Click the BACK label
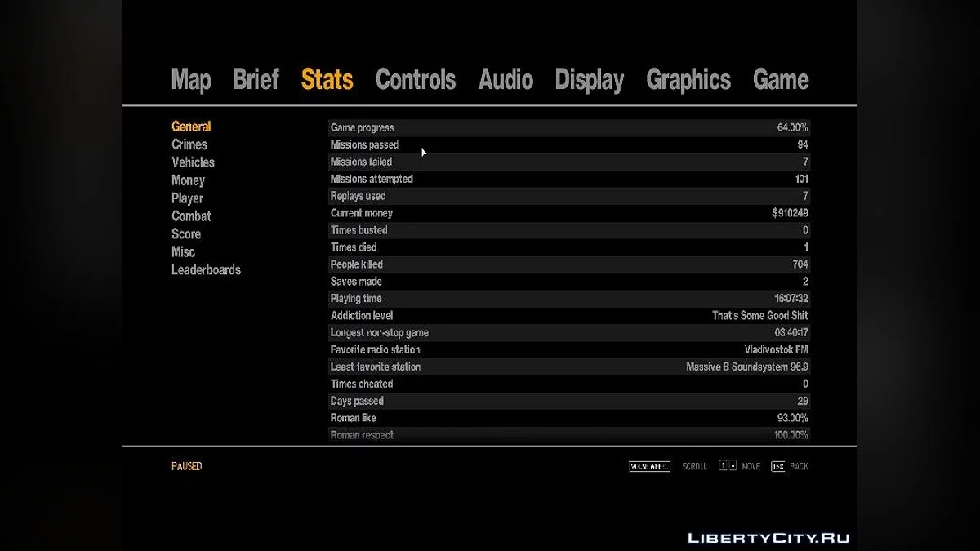This screenshot has width=980, height=551. (799, 466)
